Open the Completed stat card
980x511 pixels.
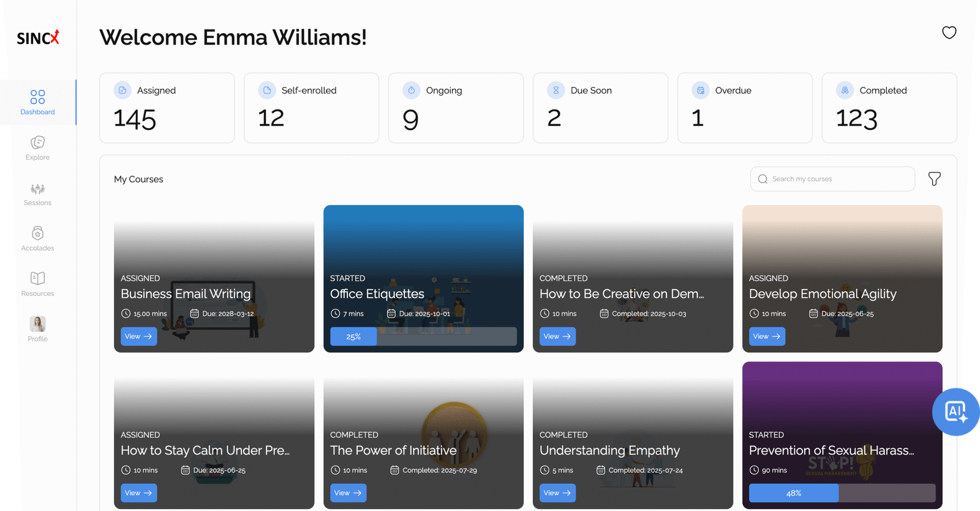pos(889,108)
